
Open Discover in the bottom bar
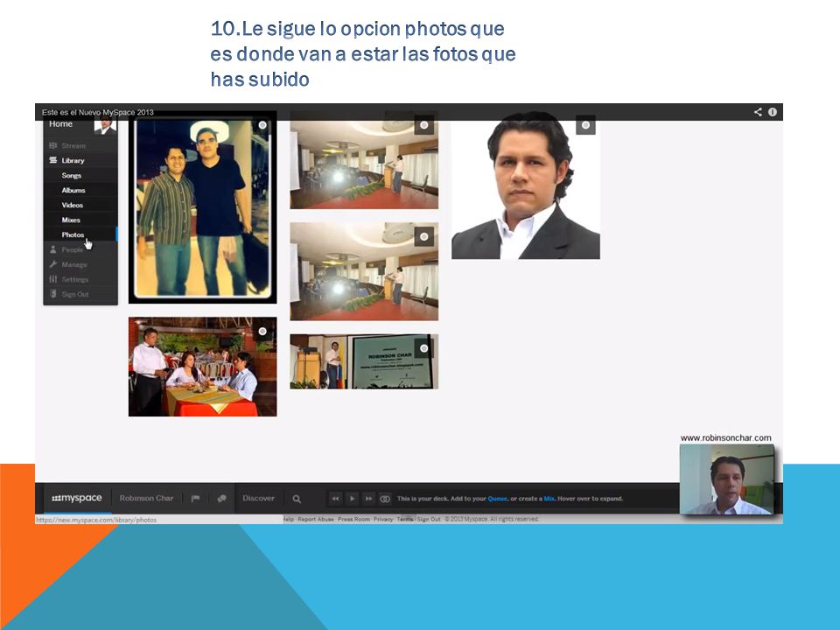pos(258,498)
